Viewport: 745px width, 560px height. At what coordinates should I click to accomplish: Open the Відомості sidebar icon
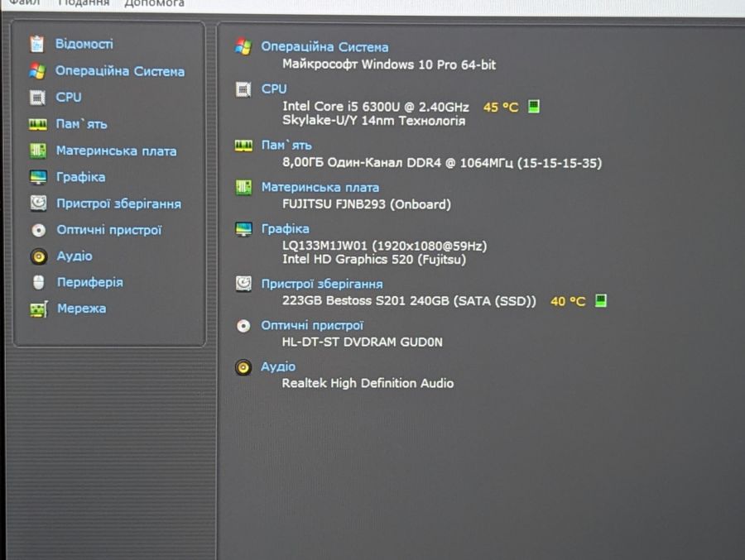coord(37,44)
